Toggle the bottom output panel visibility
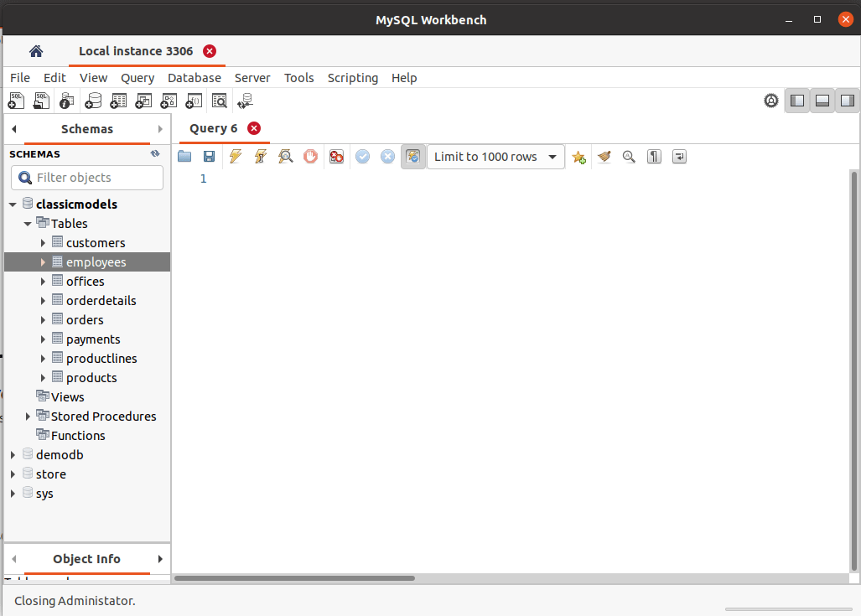The image size is (861, 616). point(822,101)
